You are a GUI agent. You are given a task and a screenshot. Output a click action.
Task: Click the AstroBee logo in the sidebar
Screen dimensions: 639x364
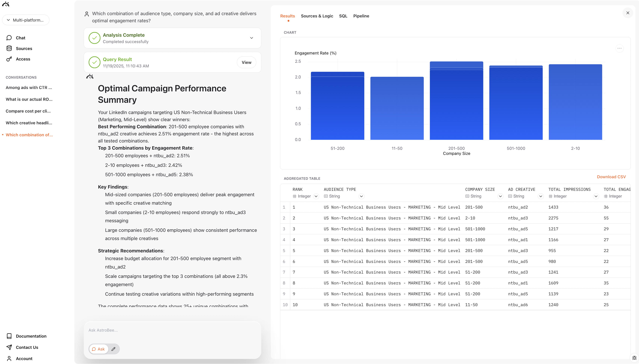pos(6,4)
